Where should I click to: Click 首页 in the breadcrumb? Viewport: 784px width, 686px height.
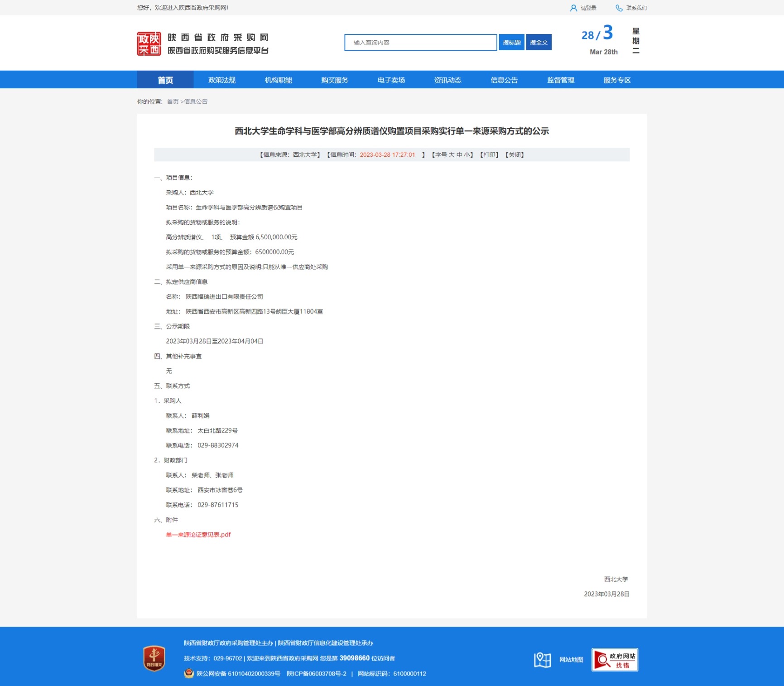pyautogui.click(x=173, y=102)
